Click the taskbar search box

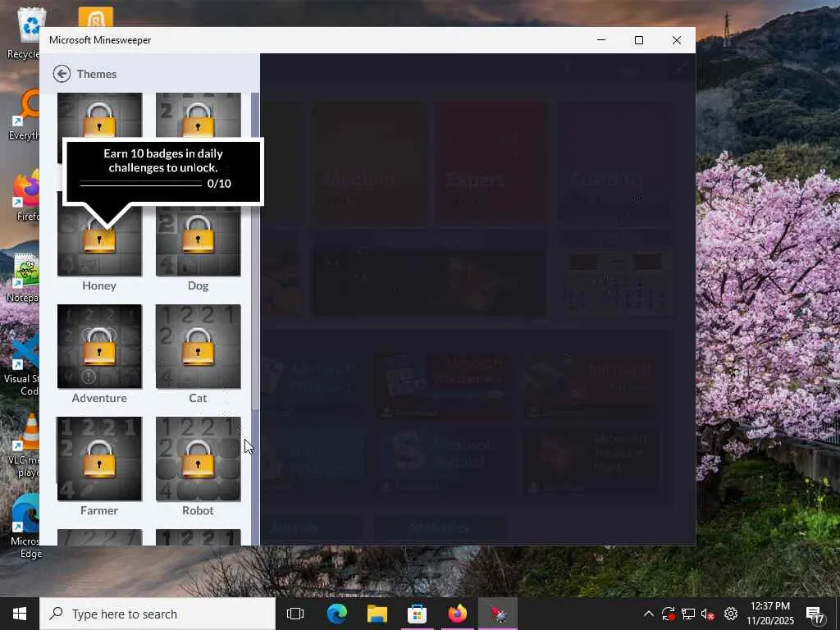coord(157,614)
